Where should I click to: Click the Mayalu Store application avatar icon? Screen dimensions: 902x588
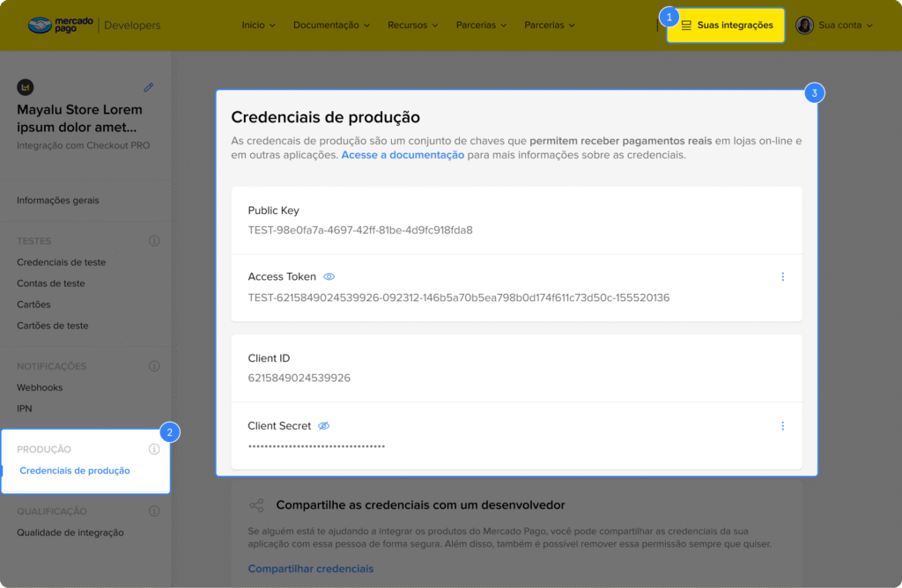pos(26,87)
